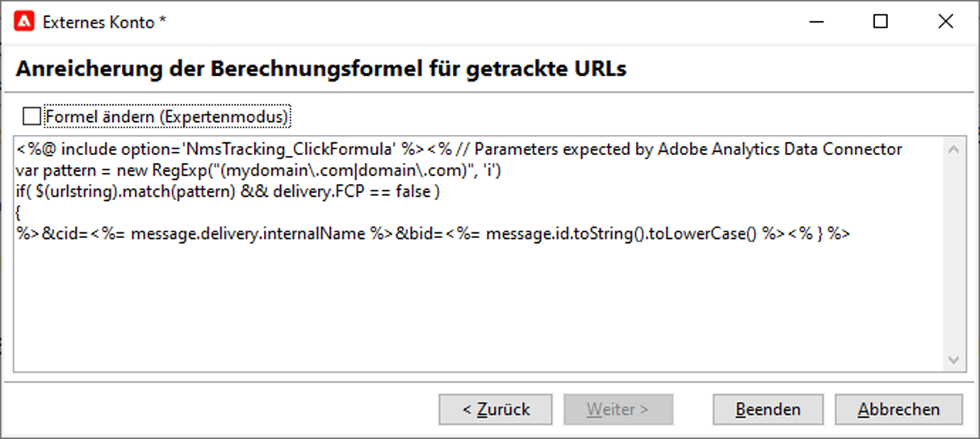
Task: Minimize the Externes Konto window
Action: 815,22
